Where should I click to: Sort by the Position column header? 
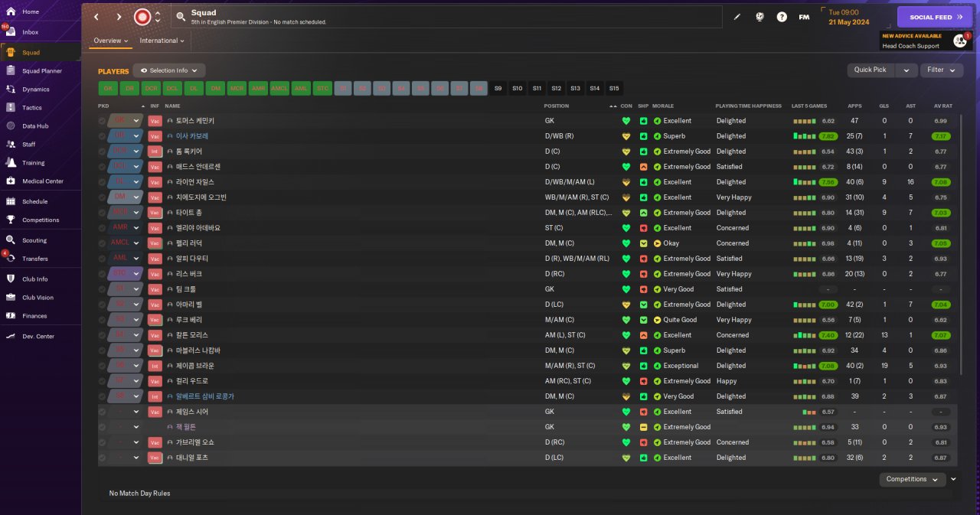pos(557,106)
